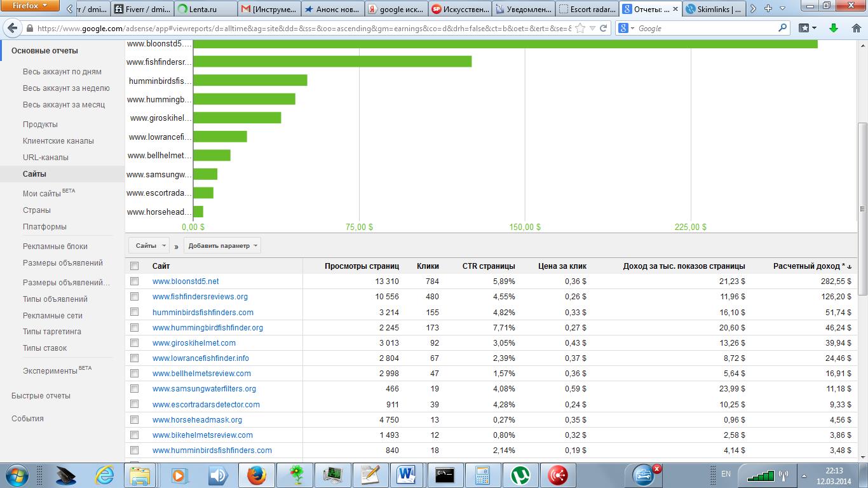Sort by Просмотры страниц column header

pyautogui.click(x=362, y=266)
